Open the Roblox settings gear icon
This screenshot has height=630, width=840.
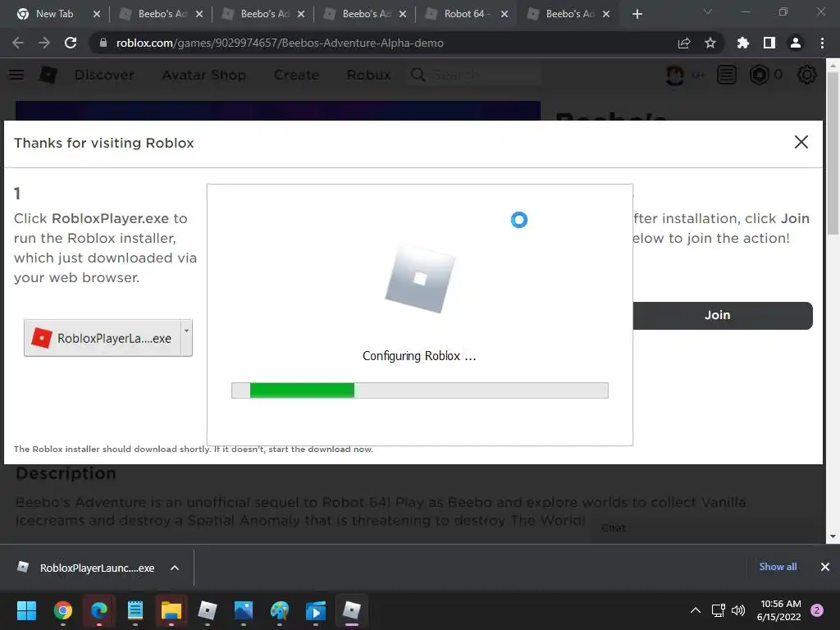[x=807, y=75]
